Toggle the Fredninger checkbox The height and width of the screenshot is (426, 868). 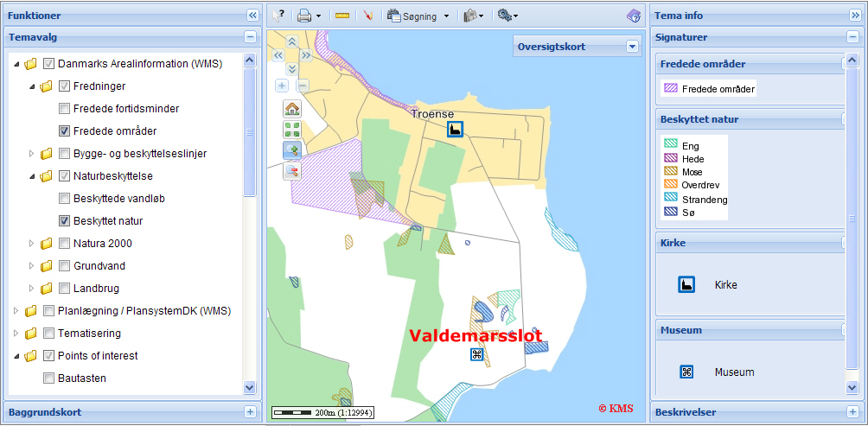point(64,86)
